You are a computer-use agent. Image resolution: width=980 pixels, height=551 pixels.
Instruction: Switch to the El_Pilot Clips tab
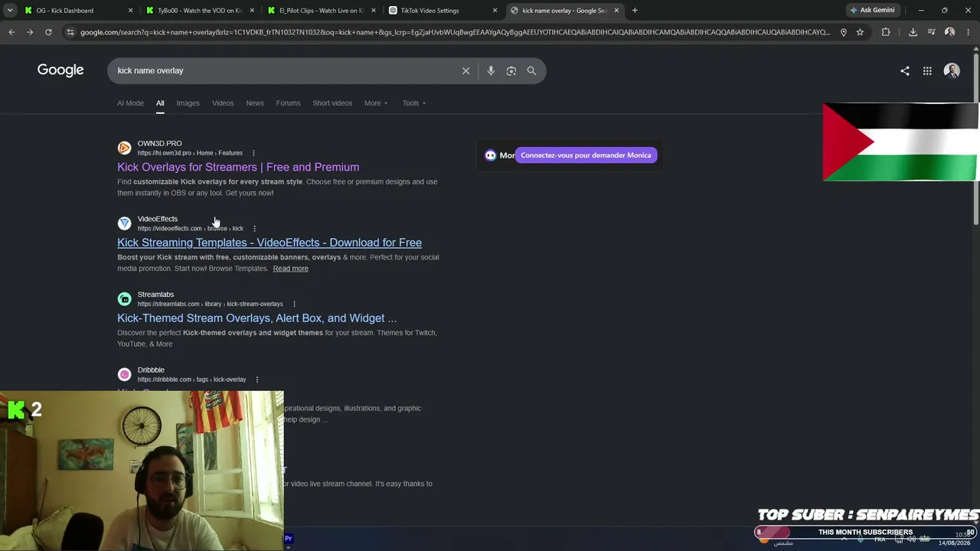[x=320, y=11]
